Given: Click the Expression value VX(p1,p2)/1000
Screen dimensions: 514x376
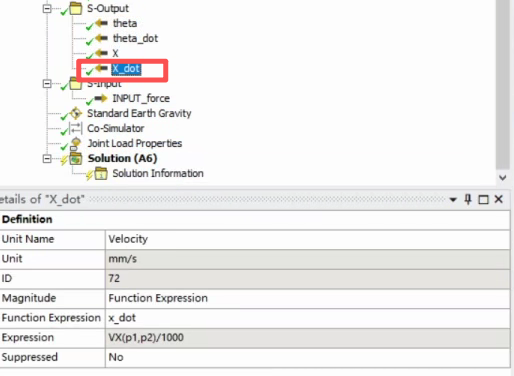Looking at the screenshot, I should click(307, 337).
